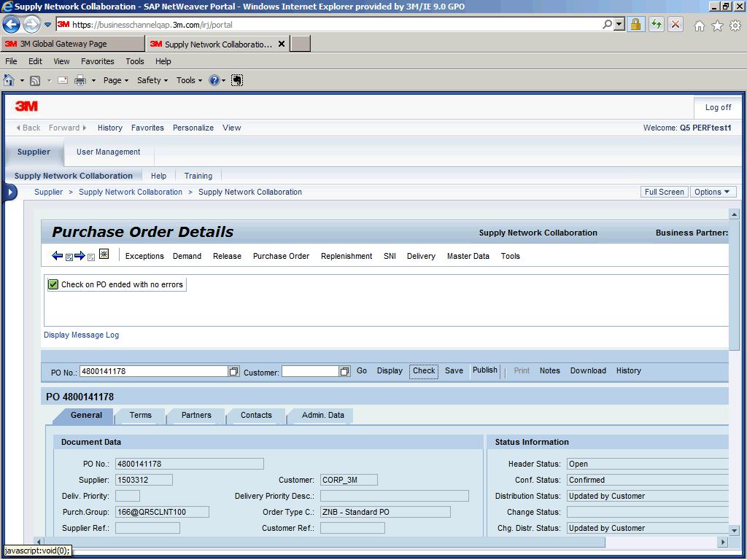
Task: Click the Check button
Action: [x=424, y=370]
